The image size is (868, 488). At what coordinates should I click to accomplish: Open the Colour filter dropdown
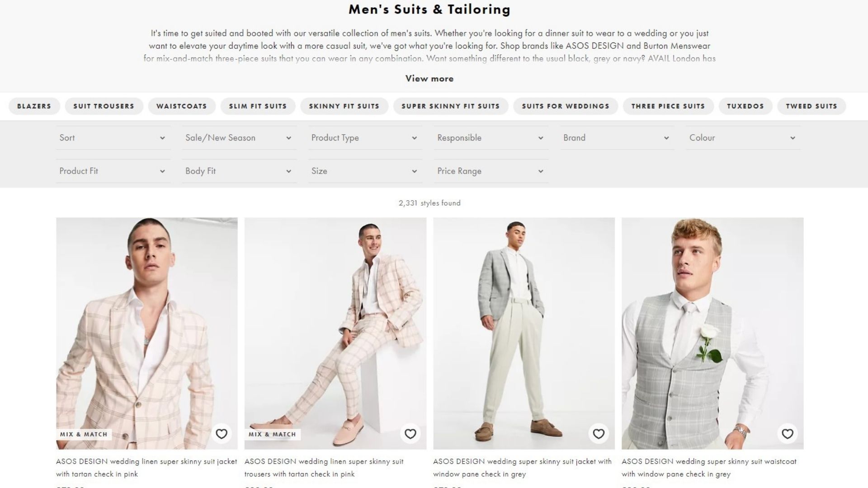[742, 138]
